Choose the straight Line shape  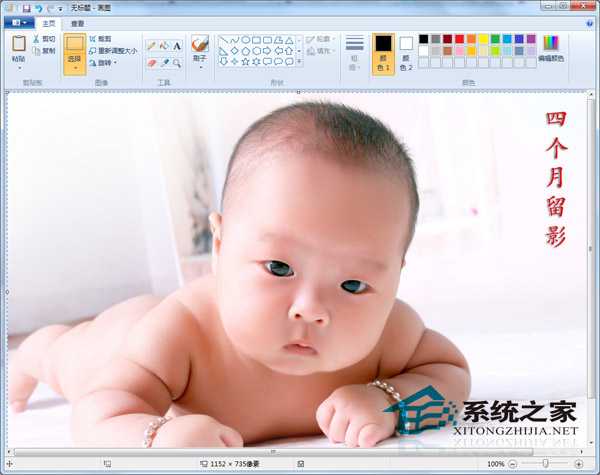coord(223,40)
